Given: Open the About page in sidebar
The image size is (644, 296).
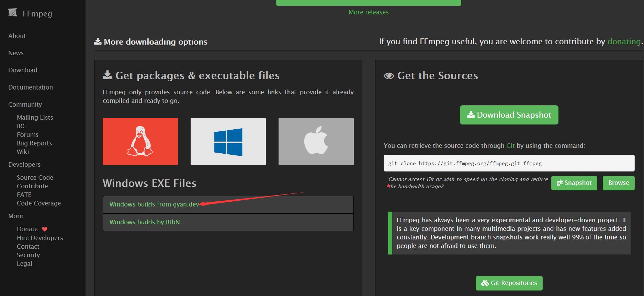Looking at the screenshot, I should click(x=17, y=36).
